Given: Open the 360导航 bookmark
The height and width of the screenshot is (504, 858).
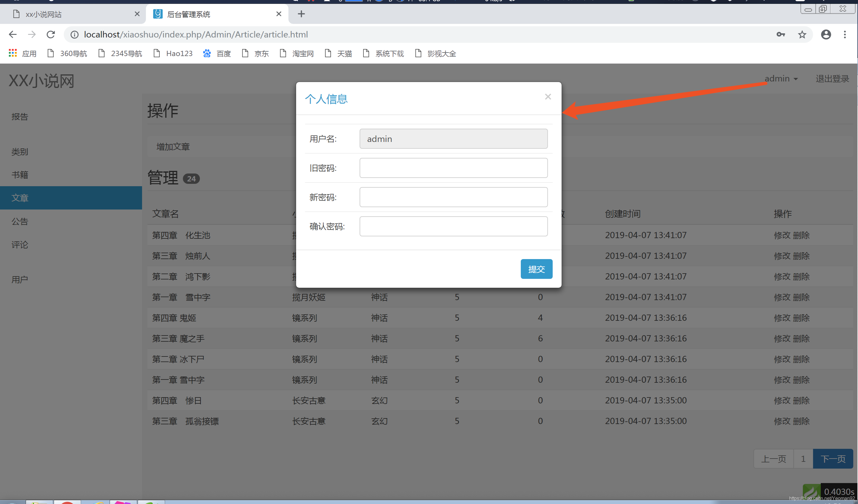Looking at the screenshot, I should pos(67,53).
